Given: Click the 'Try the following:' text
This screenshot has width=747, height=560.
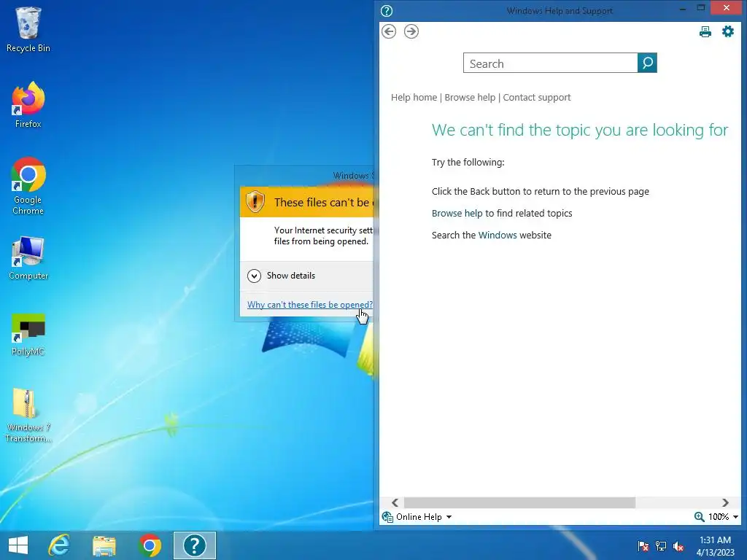Looking at the screenshot, I should (468, 163).
